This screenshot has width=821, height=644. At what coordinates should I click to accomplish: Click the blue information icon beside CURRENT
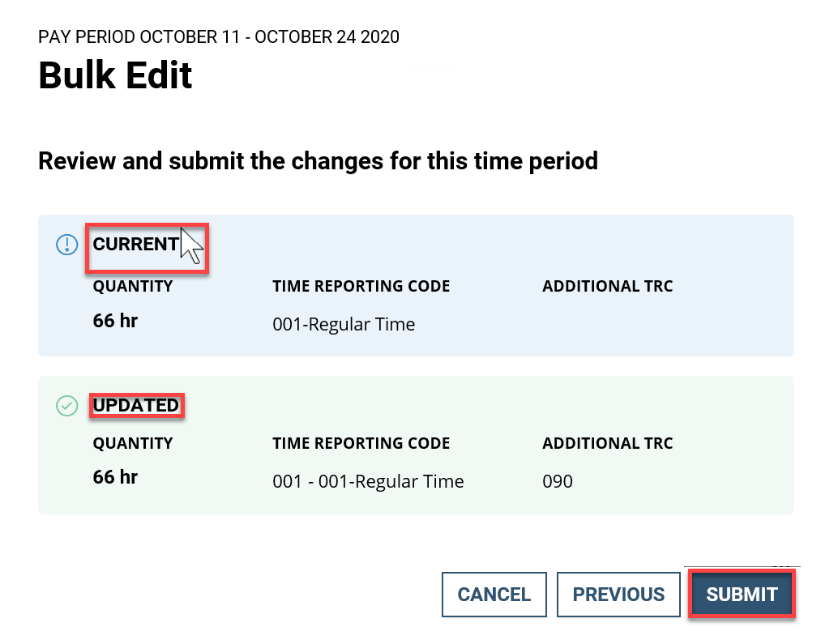pos(66,244)
